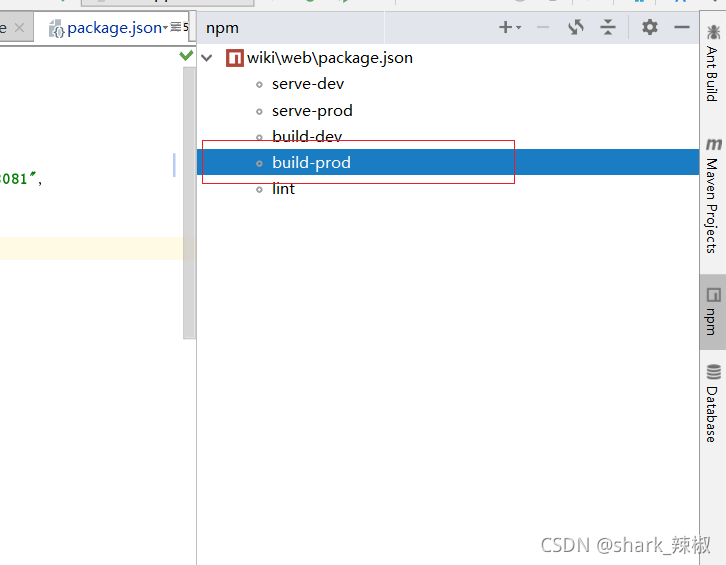Reload npm scripts with the refresh icon
Image resolution: width=726 pixels, height=565 pixels.
pos(576,27)
